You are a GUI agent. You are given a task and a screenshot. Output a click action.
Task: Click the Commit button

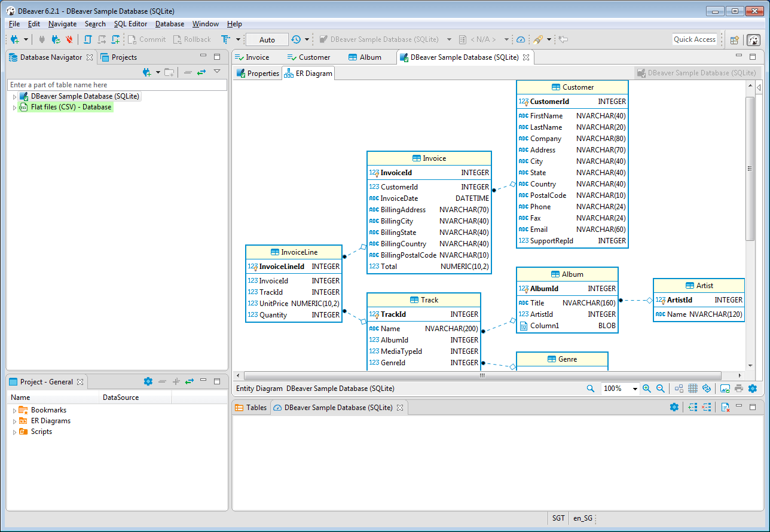click(146, 39)
